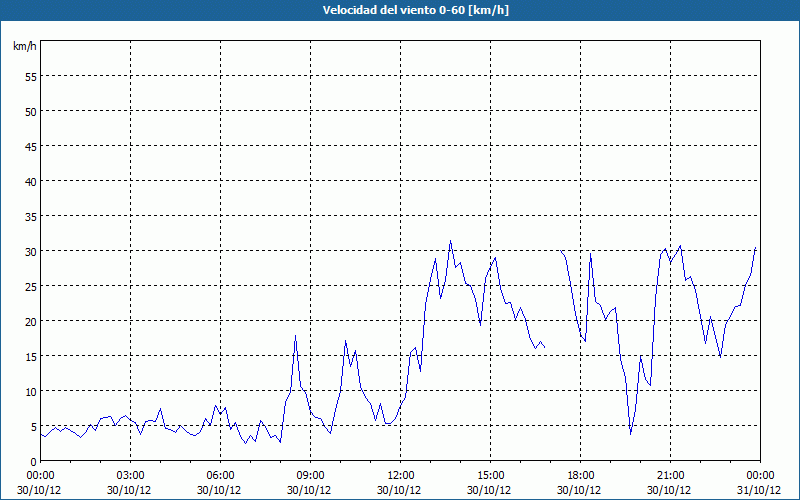The height and width of the screenshot is (500, 800).
Task: Click the 20 value on y-axis
Action: point(31,321)
